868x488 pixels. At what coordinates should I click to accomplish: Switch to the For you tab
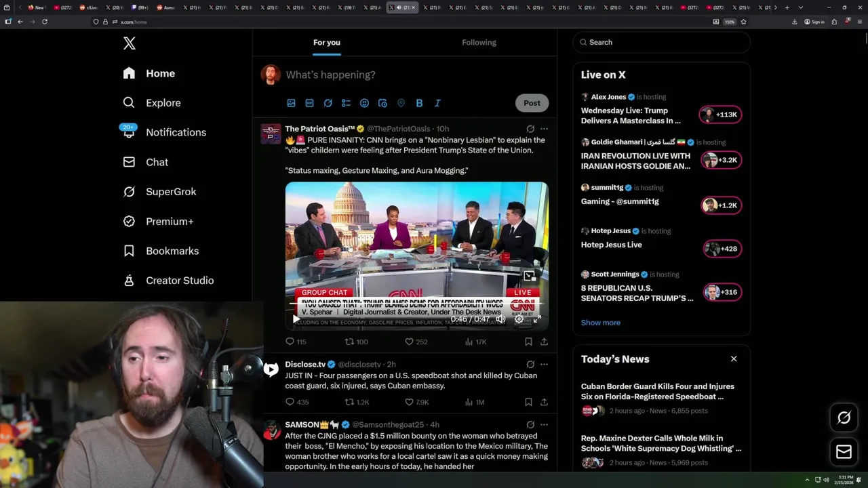click(x=327, y=43)
